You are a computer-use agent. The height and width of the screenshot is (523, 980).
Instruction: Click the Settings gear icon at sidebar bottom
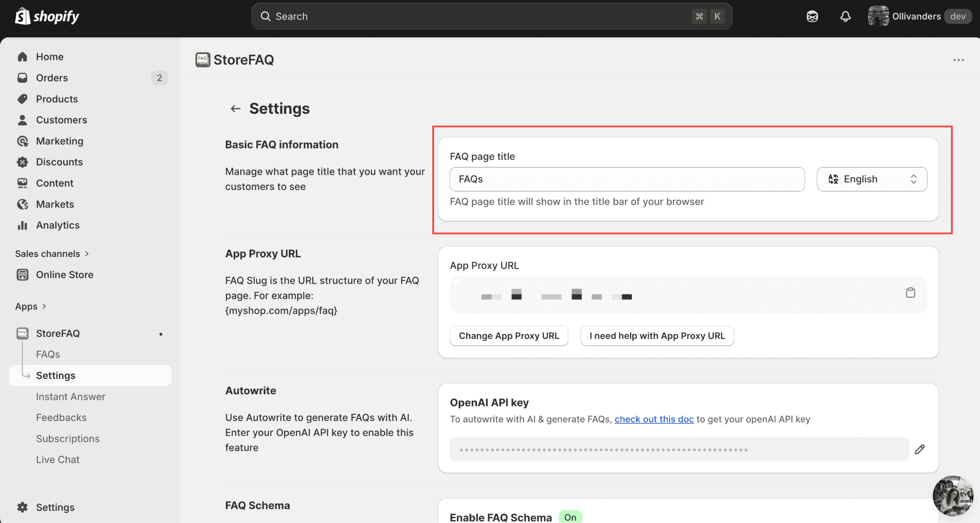coord(22,507)
